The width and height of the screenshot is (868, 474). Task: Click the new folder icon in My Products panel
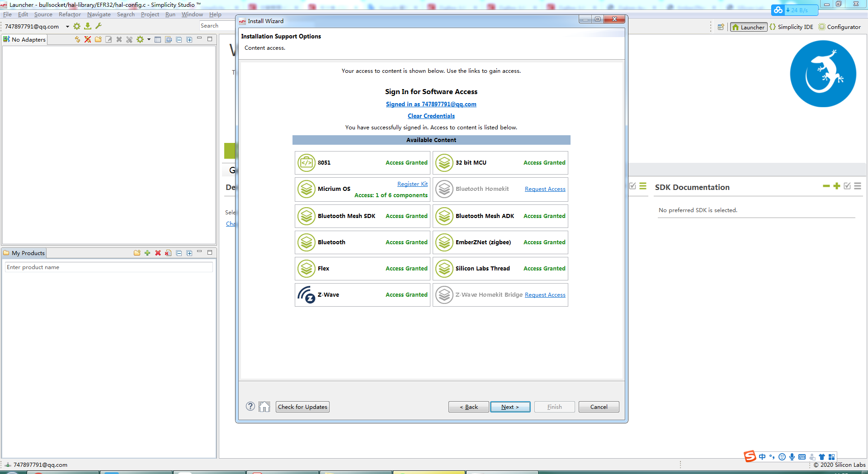[x=137, y=253]
